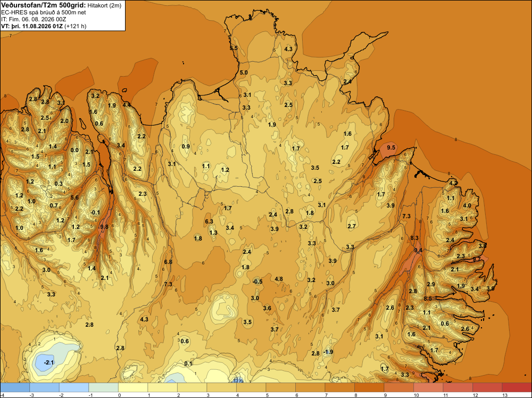Click the -0.5 temperature label
The height and width of the screenshot is (398, 532).
coord(257,281)
